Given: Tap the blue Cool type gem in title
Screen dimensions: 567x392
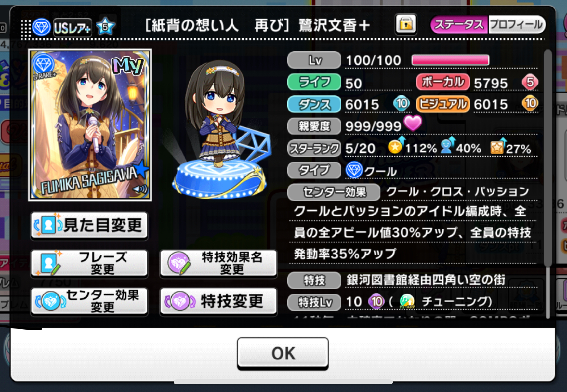Looking at the screenshot, I should pos(41,27).
